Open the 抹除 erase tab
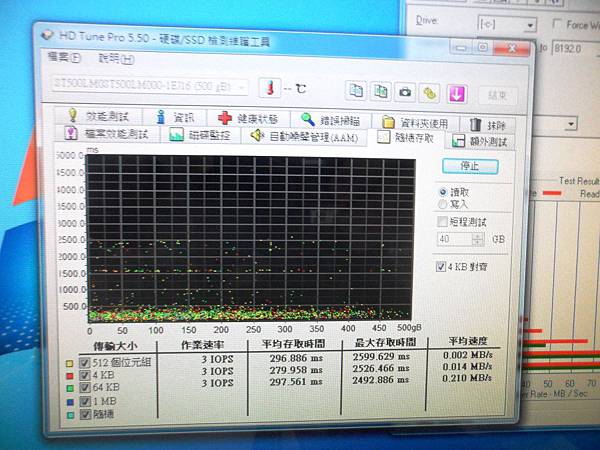Screen dimensions: 600x450 488,124
